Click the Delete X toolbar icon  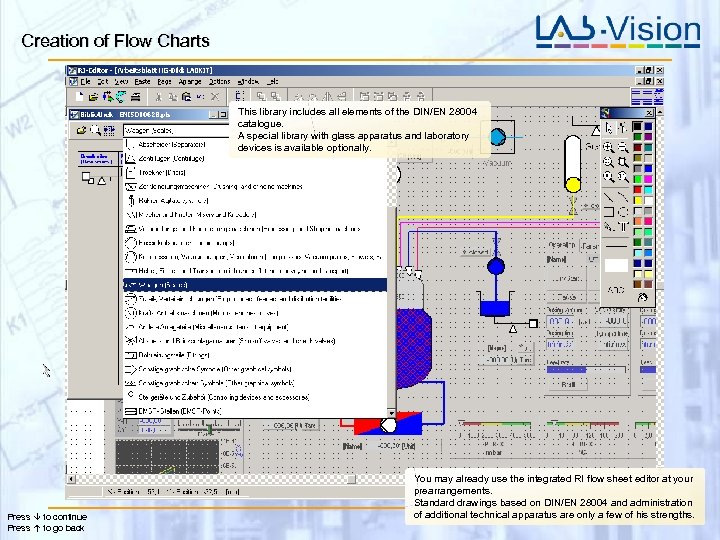click(x=214, y=96)
